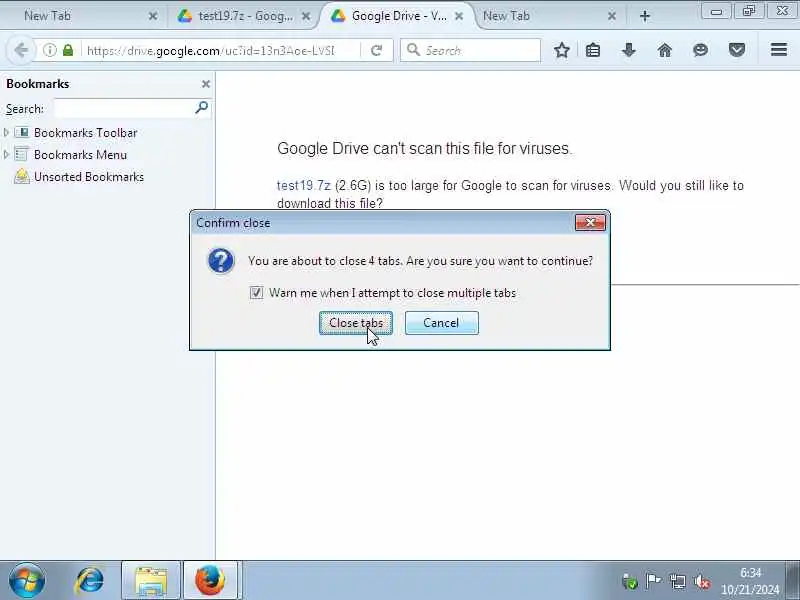The height and width of the screenshot is (600, 800).
Task: Open the Windows Start menu
Action: 27,581
